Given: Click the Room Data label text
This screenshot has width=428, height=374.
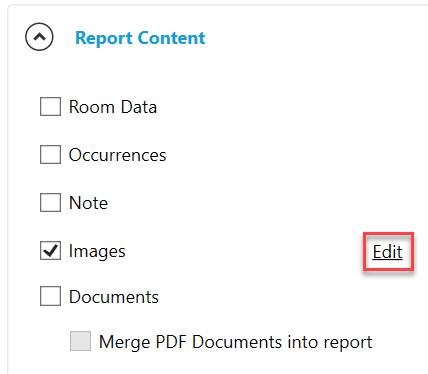Looking at the screenshot, I should 113,107.
